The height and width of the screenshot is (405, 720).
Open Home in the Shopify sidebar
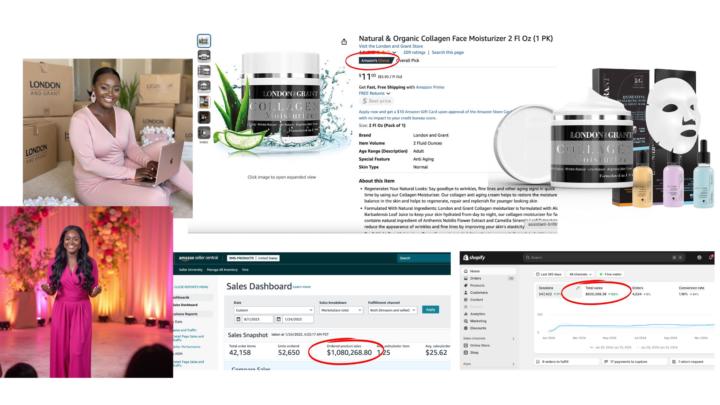pos(489,271)
